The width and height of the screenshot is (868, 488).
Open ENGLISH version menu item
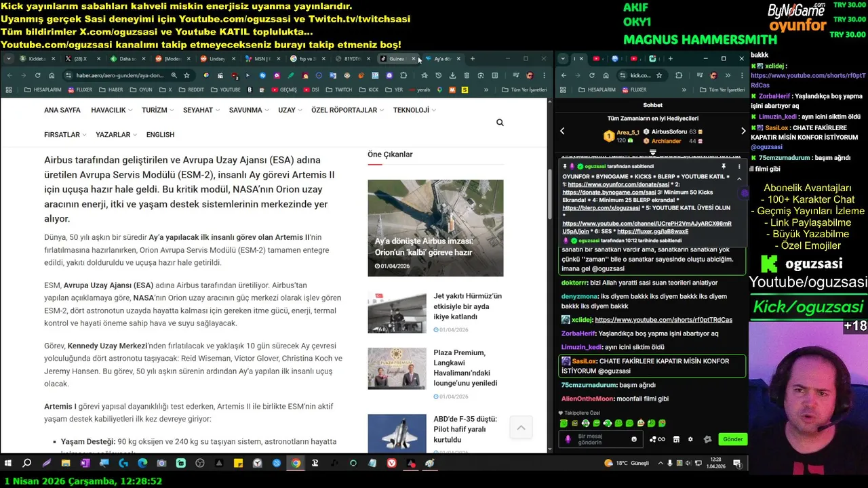(160, 134)
